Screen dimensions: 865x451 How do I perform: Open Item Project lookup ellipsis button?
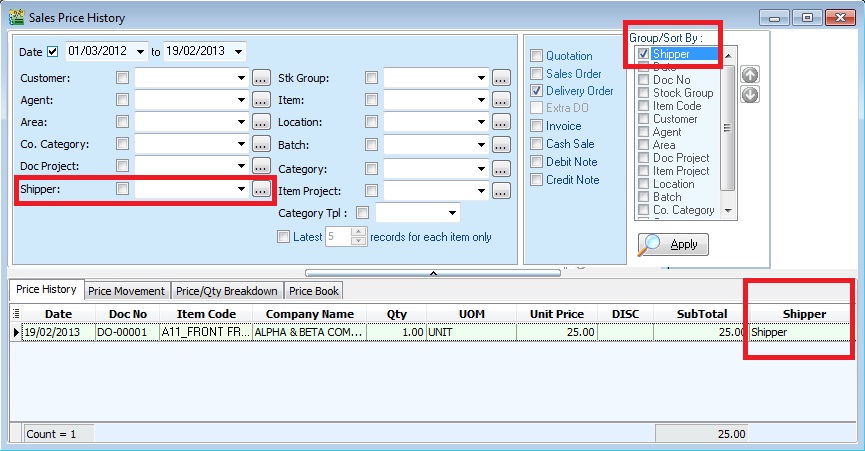502,190
